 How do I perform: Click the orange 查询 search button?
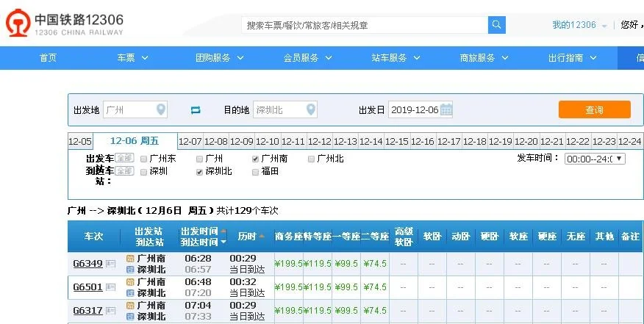(594, 109)
